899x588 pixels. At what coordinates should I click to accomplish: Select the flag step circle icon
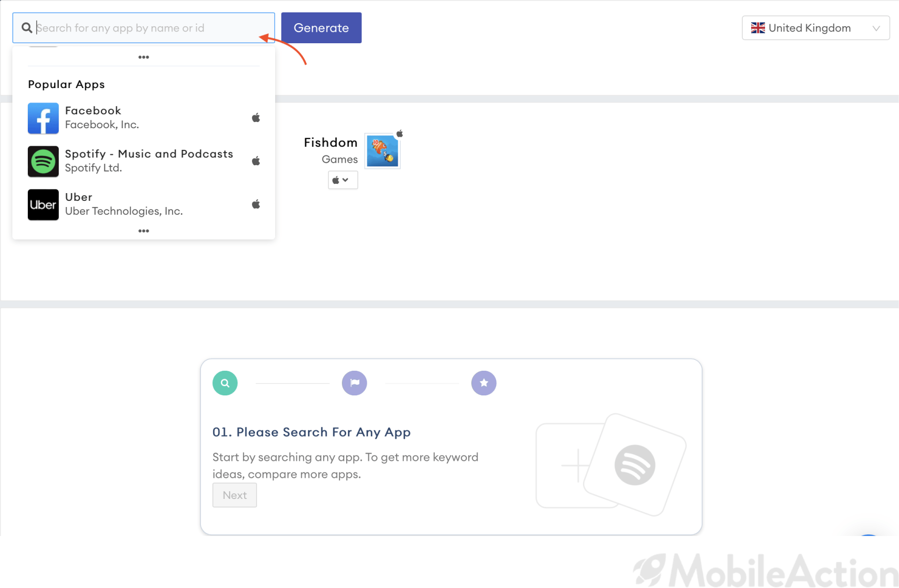coord(354,383)
